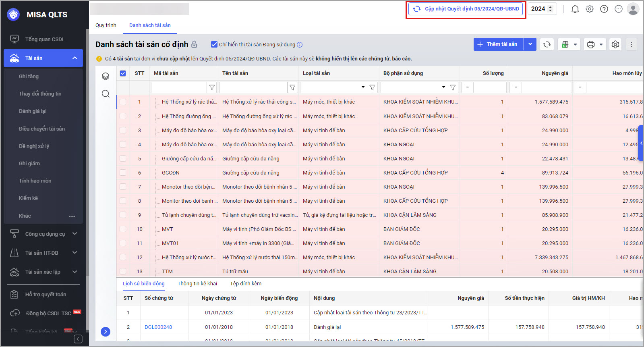Click the magnifier search icon in left panel
The width and height of the screenshot is (644, 347).
point(106,94)
